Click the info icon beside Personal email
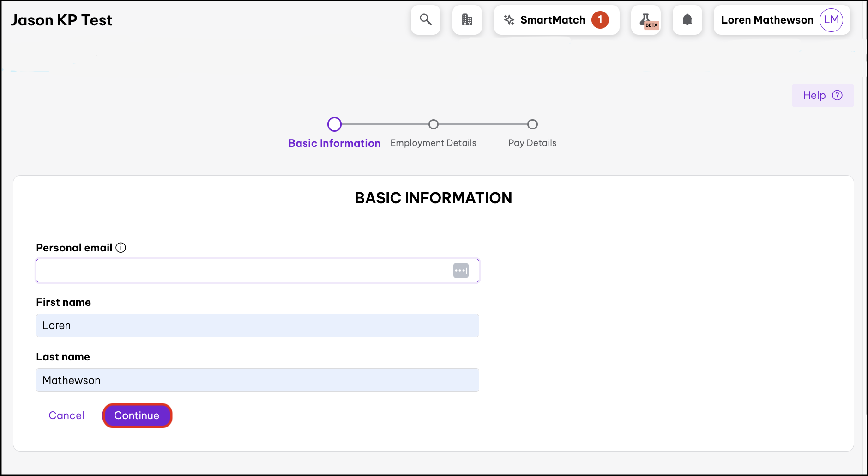868x476 pixels. click(121, 248)
